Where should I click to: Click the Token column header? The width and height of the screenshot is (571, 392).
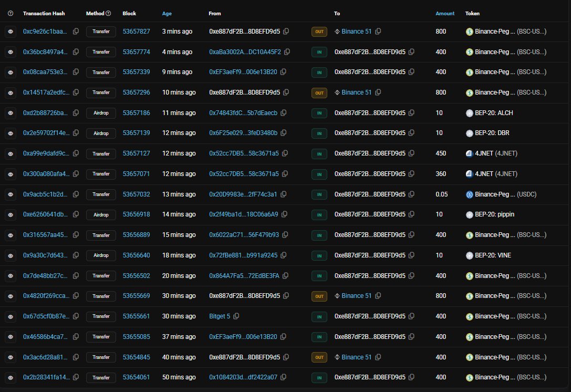point(472,13)
